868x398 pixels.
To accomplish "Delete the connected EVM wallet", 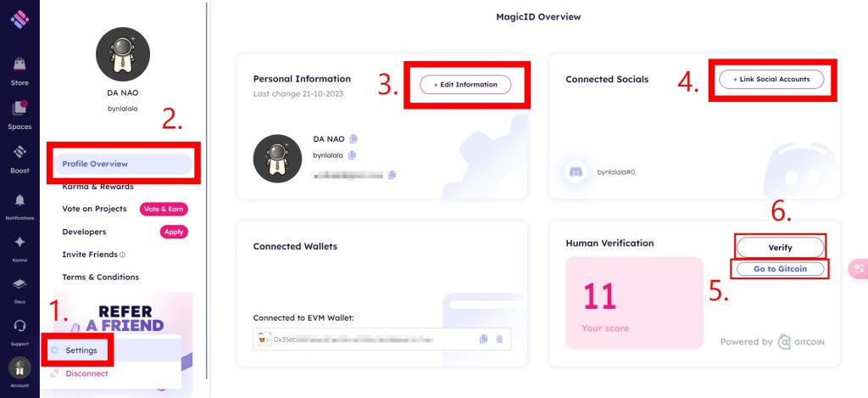I will point(499,339).
